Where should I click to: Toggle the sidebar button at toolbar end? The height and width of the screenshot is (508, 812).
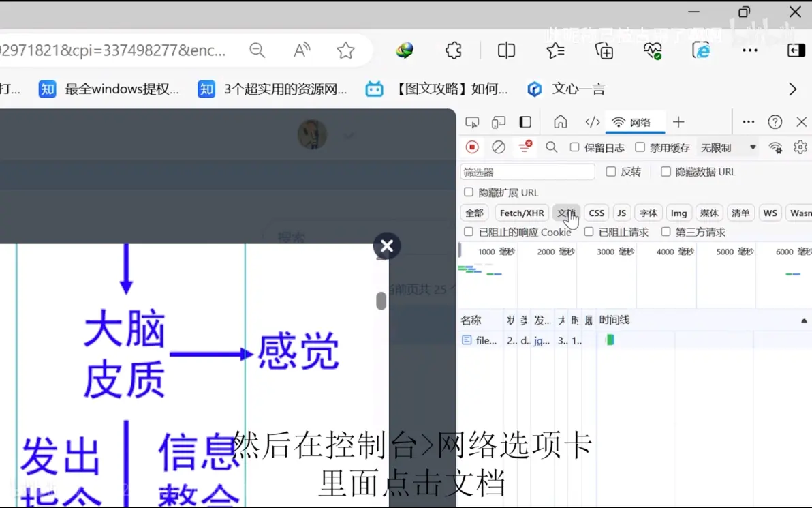point(796,50)
